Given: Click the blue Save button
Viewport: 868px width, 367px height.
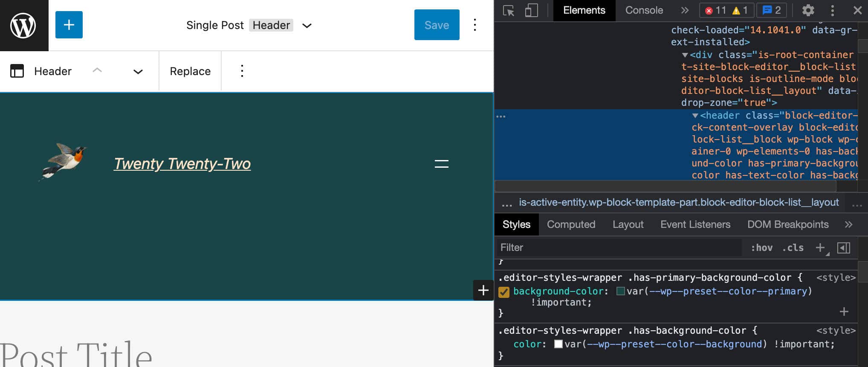Looking at the screenshot, I should pos(437,25).
